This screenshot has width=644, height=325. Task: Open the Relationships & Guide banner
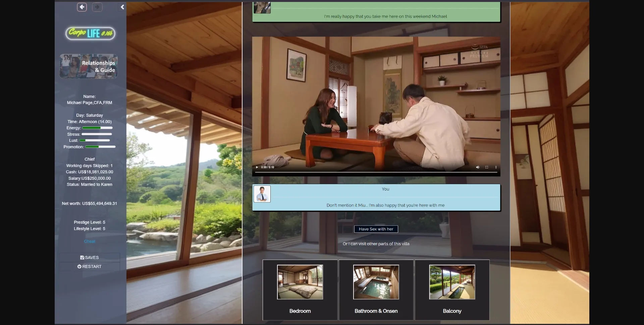89,66
